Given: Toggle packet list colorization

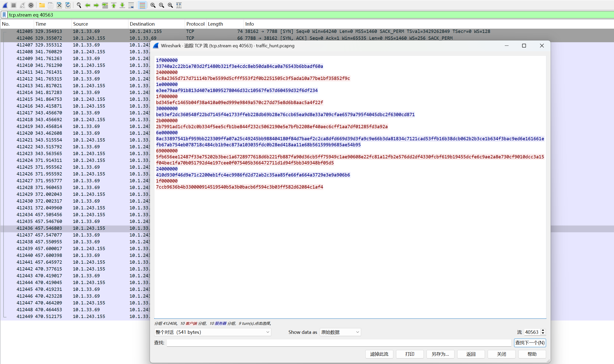Looking at the screenshot, I should 142,5.
